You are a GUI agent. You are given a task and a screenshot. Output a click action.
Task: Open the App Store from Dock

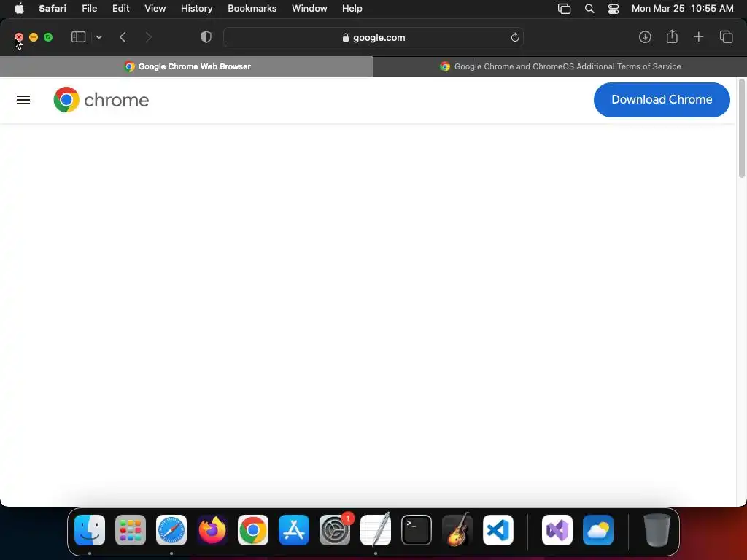tap(294, 530)
